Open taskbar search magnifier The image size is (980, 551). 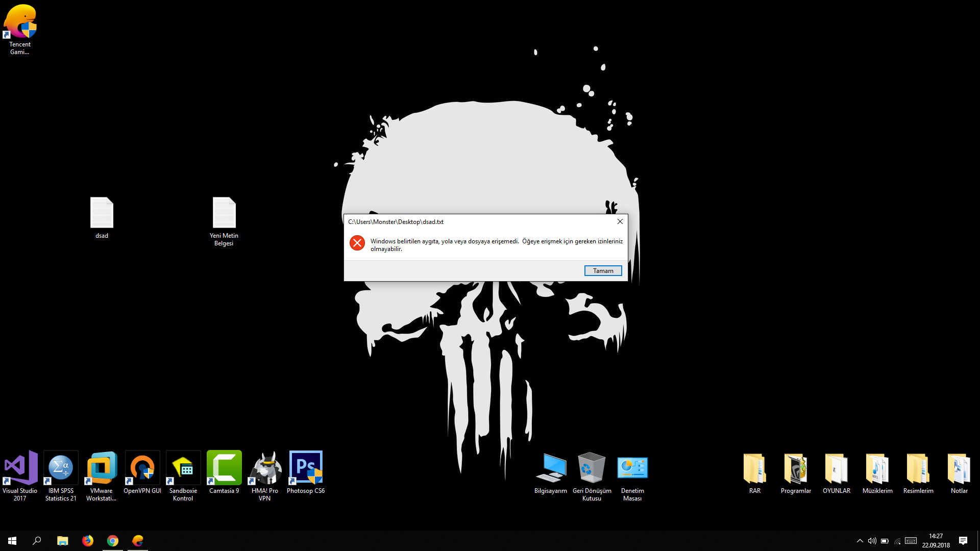tap(37, 541)
